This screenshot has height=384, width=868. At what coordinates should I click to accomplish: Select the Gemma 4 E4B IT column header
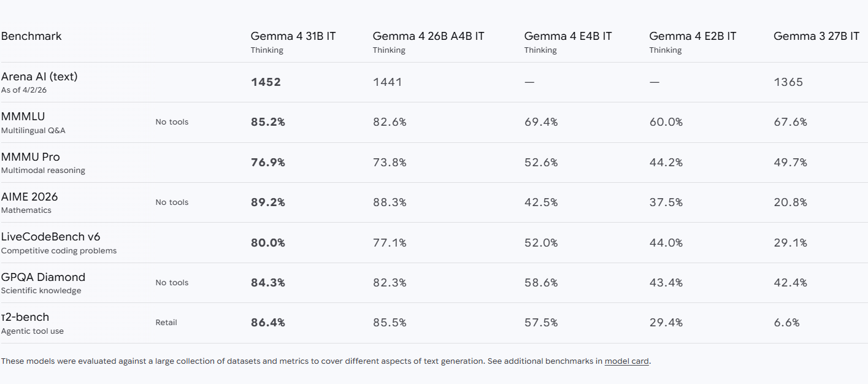click(x=567, y=36)
